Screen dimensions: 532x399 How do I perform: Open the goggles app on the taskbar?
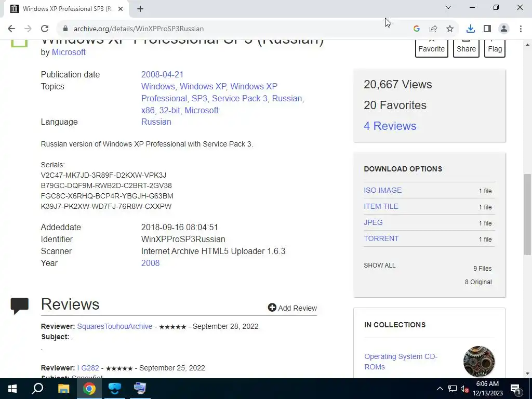click(115, 389)
